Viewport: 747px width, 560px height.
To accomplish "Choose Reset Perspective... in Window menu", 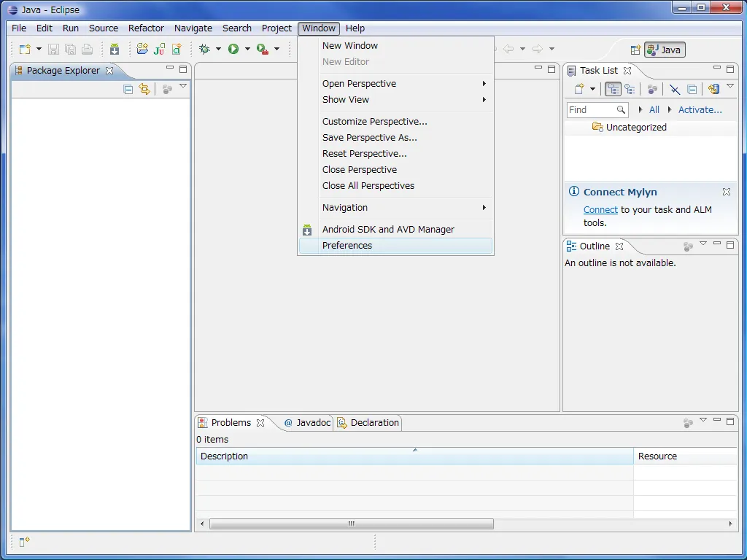I will click(395, 153).
